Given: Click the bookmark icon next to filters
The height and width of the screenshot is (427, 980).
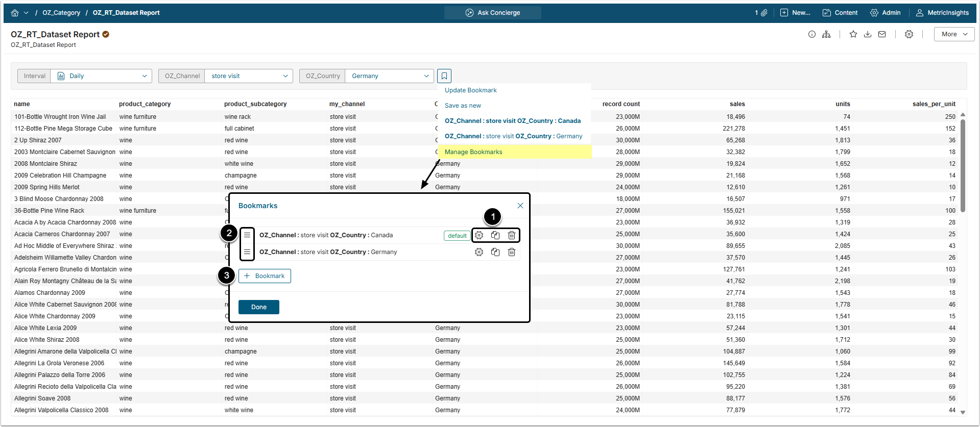Looking at the screenshot, I should tap(444, 76).
